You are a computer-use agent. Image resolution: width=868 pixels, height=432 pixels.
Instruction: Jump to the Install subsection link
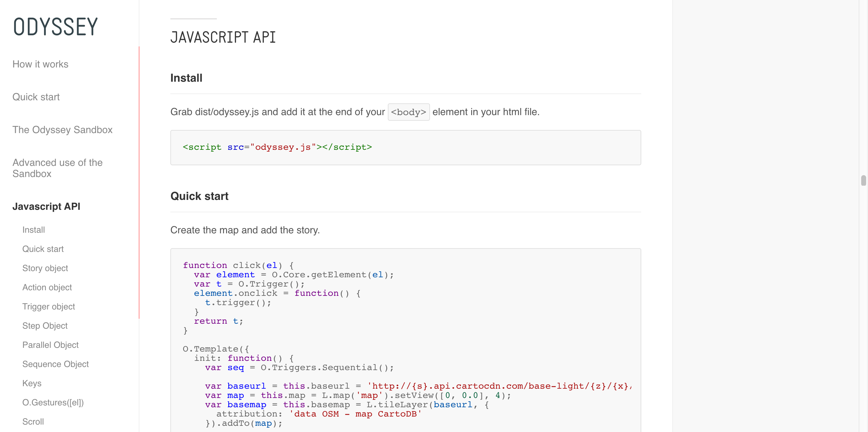[33, 230]
